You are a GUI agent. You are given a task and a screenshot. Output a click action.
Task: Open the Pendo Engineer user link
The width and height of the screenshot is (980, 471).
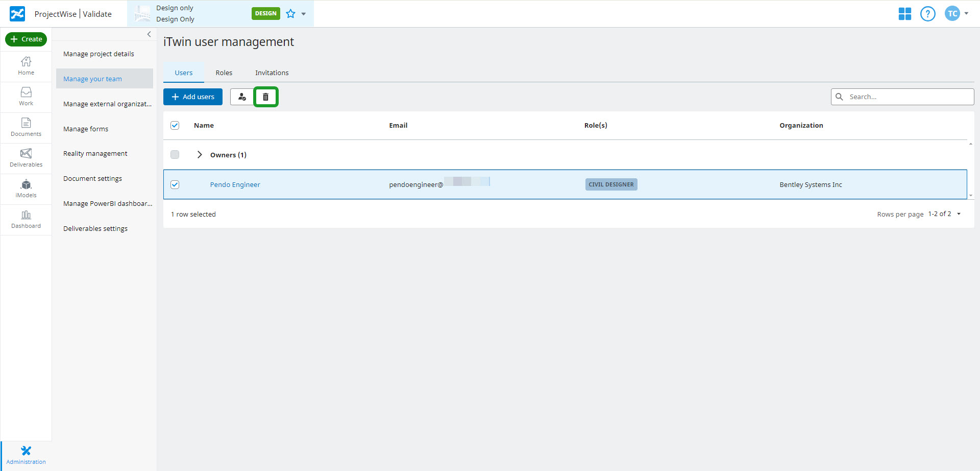(x=235, y=184)
